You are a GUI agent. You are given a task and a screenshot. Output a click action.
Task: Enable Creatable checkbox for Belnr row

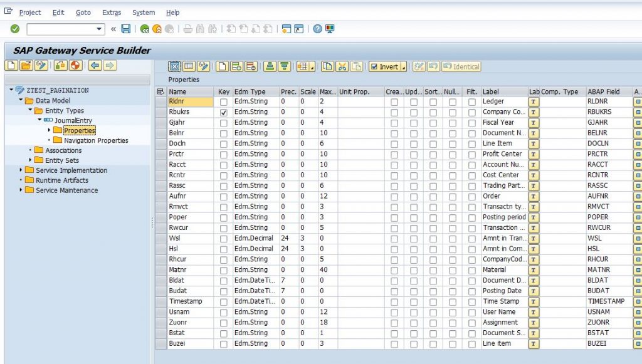click(394, 133)
